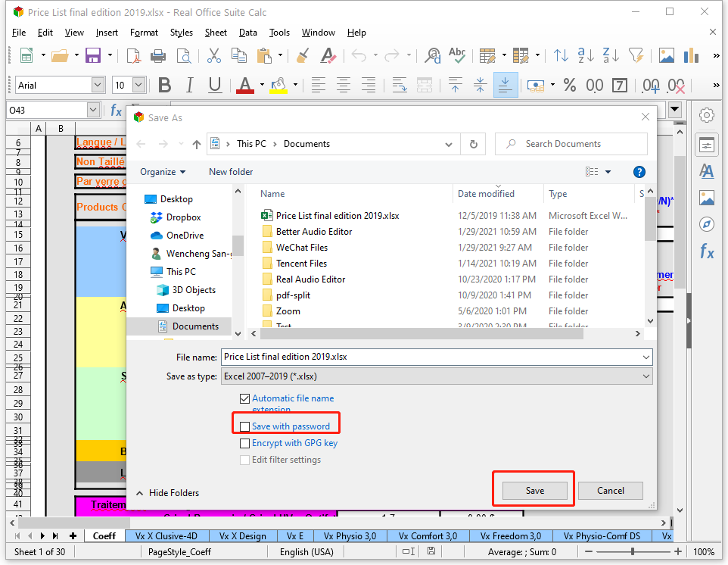Click the File name input field

[x=430, y=357]
